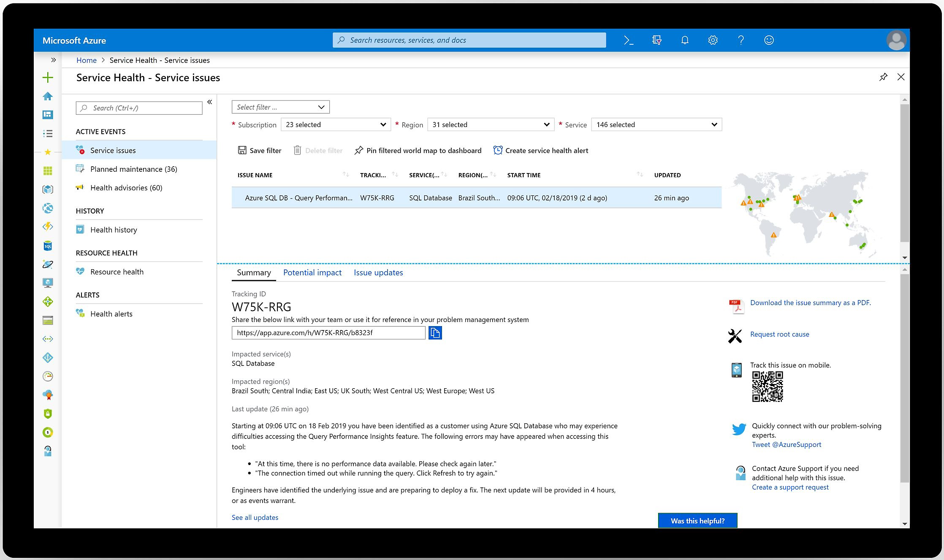
Task: Sort the table by Issue Name column
Action: 345,175
